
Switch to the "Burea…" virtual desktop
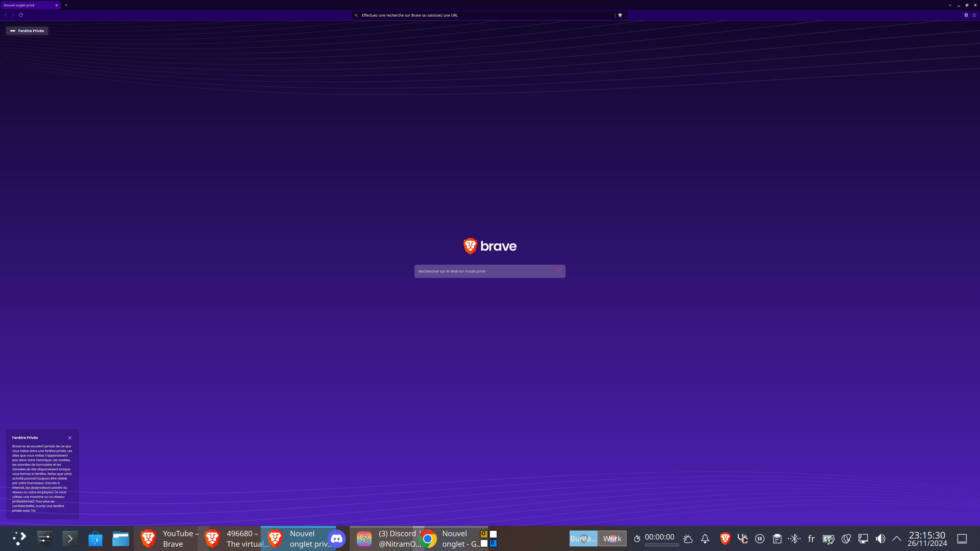tap(583, 539)
